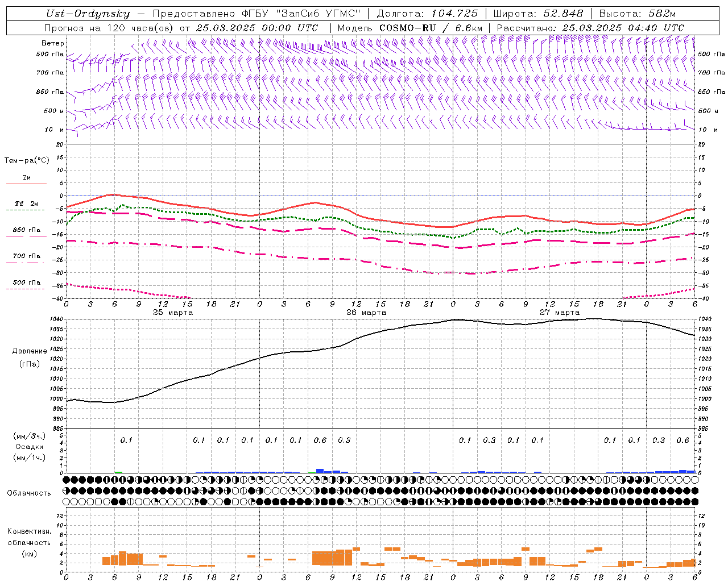Click the 'Долгота: 104.725' header field
Screen dimensions: 728x582
click(427, 14)
